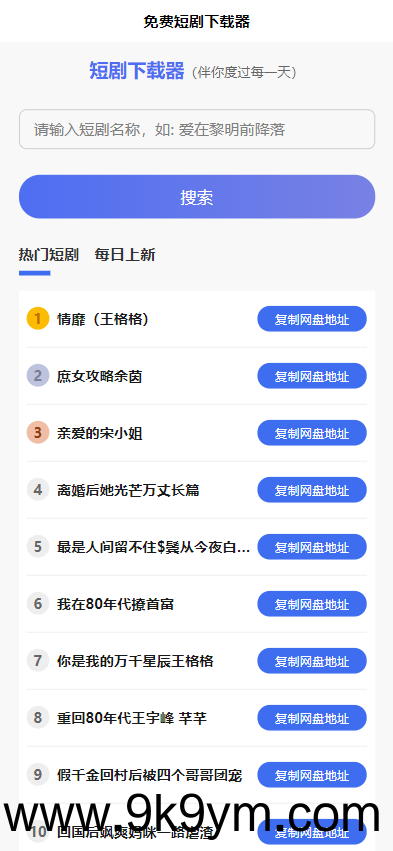The width and height of the screenshot is (393, 851).
Task: Copy netdisk address for 离婚后她光芒万丈长篇
Action: click(312, 490)
